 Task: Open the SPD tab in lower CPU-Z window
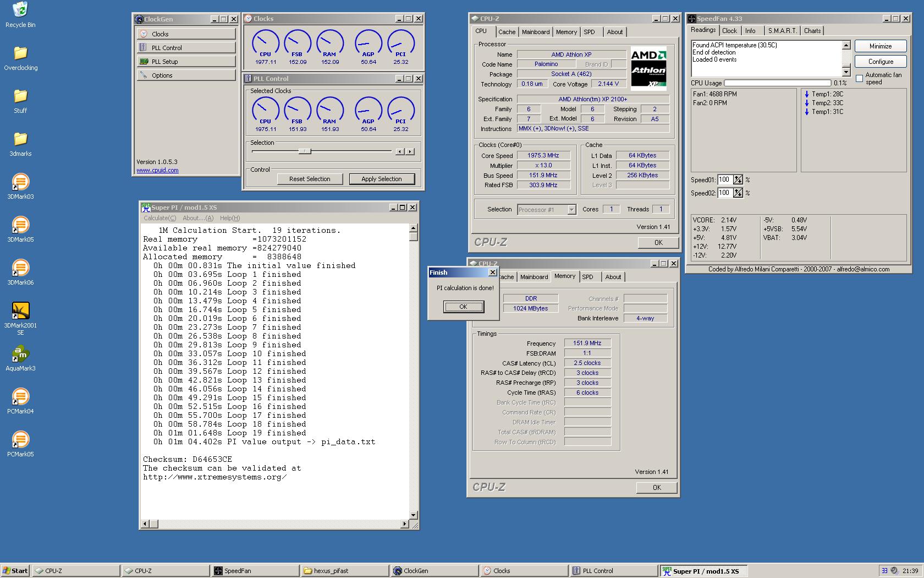587,277
